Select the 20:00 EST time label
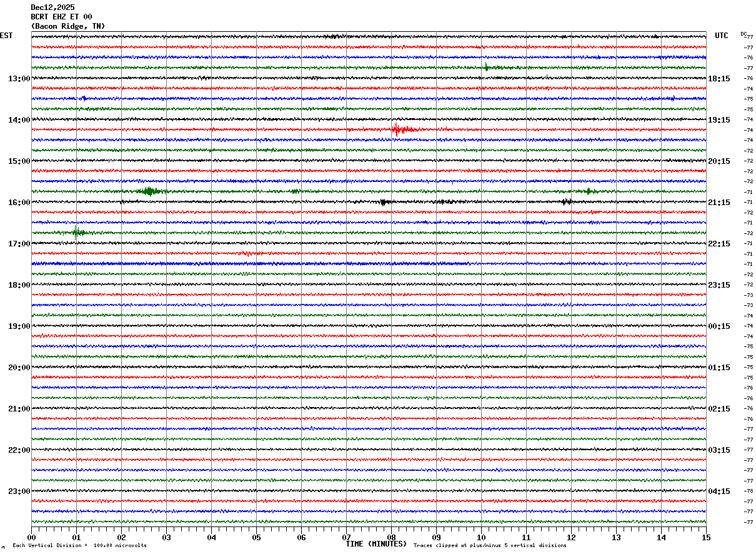Image resolution: width=756 pixels, height=554 pixels. coord(19,368)
